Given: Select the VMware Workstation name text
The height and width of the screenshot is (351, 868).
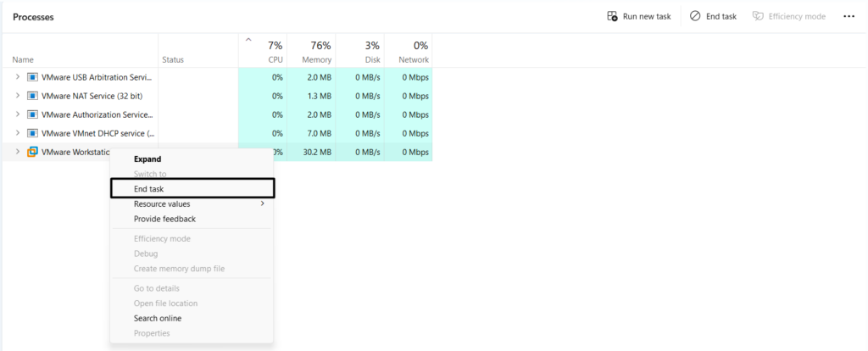Looking at the screenshot, I should coord(76,153).
